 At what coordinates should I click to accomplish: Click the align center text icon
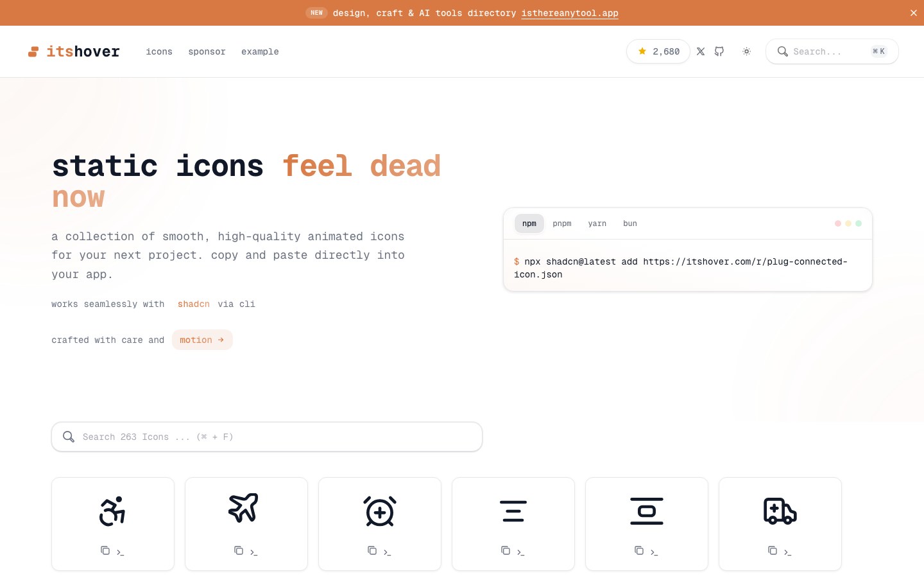click(x=513, y=511)
